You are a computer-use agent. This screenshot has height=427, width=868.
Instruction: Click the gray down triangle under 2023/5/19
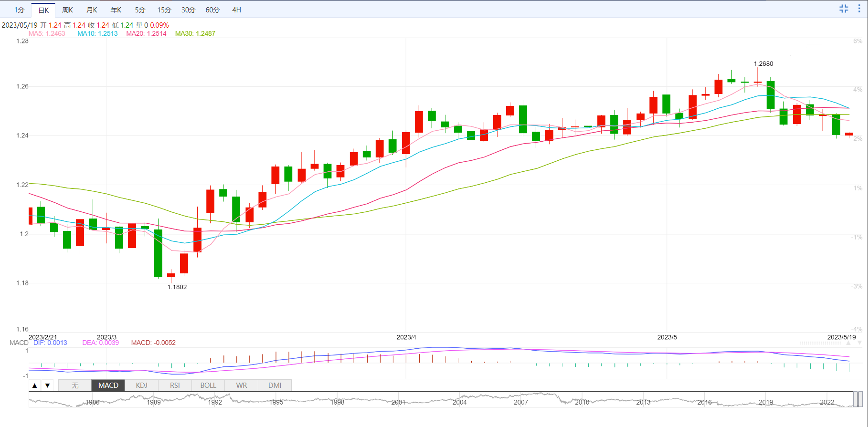tap(859, 343)
